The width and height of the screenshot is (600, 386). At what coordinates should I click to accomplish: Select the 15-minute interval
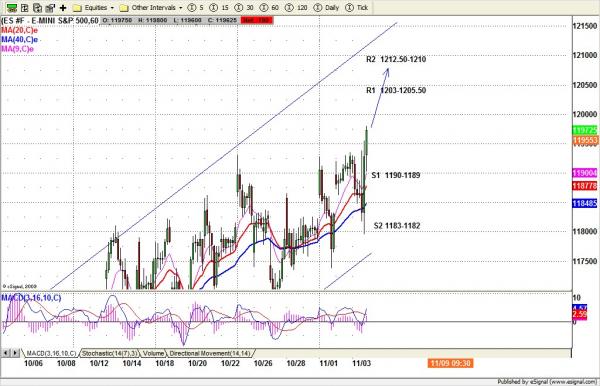point(219,8)
